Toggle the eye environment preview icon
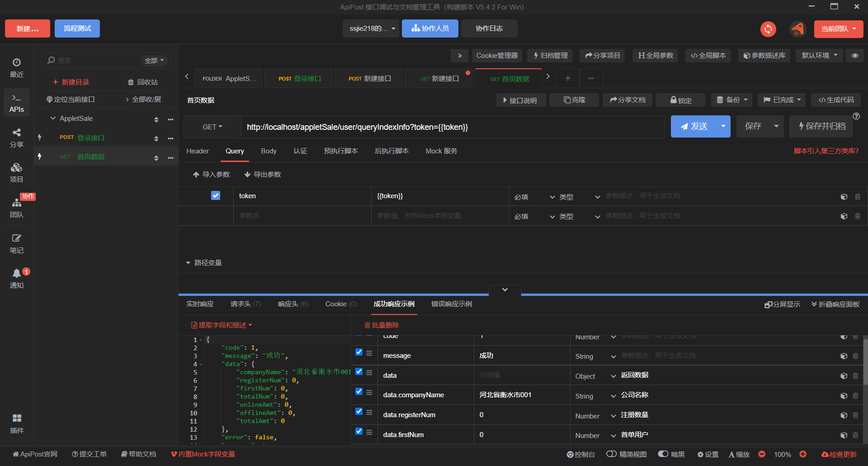 point(855,56)
